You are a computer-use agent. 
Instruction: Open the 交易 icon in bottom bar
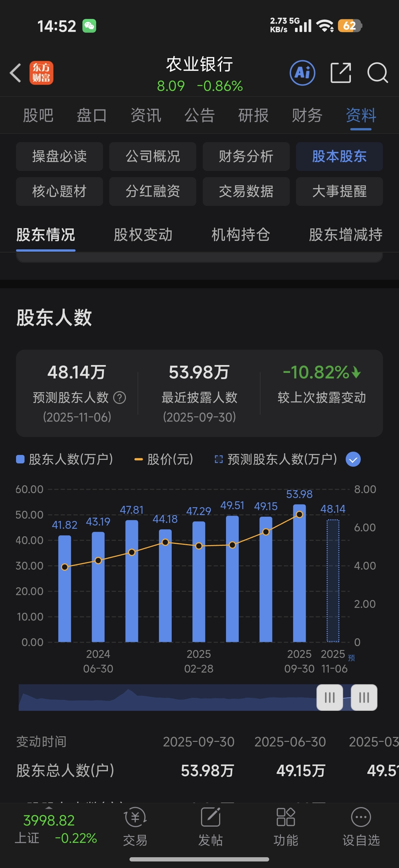click(135, 817)
